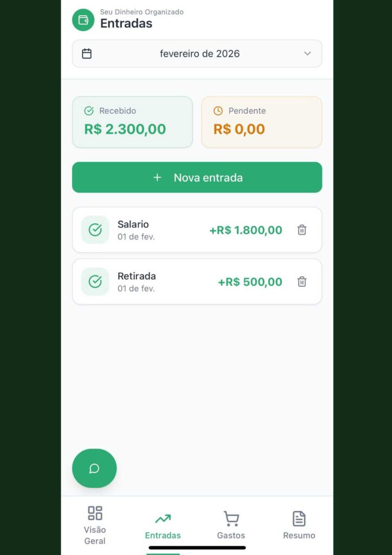Click the calendar icon in month selector

point(87,54)
